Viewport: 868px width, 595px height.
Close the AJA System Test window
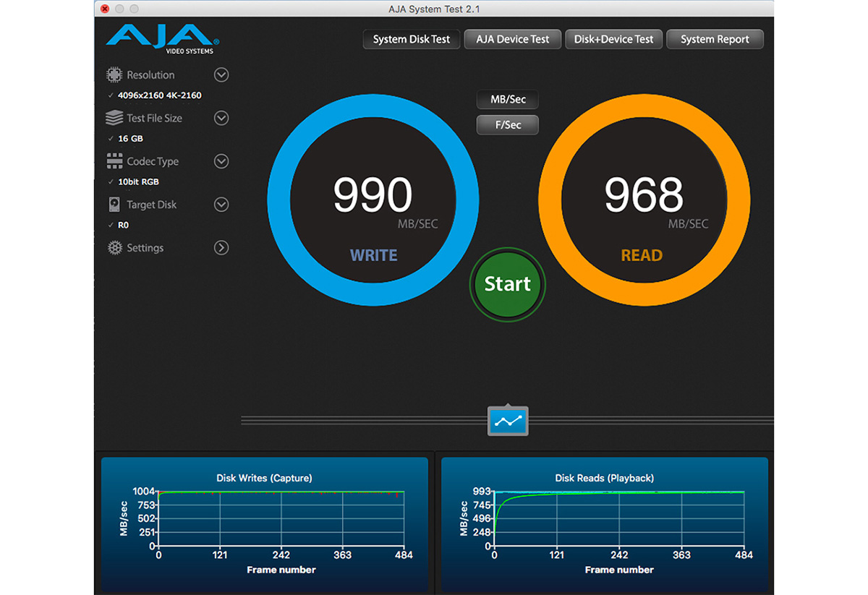pyautogui.click(x=105, y=9)
